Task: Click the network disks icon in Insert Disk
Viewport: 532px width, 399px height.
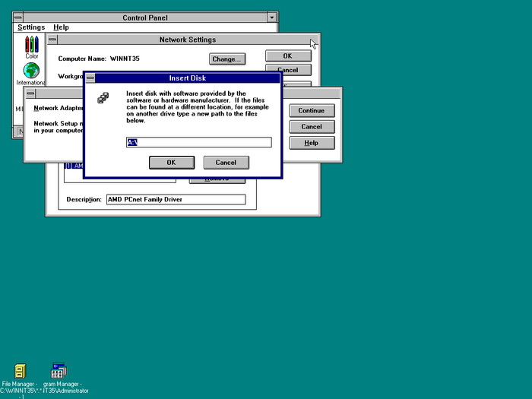Action: tap(103, 98)
